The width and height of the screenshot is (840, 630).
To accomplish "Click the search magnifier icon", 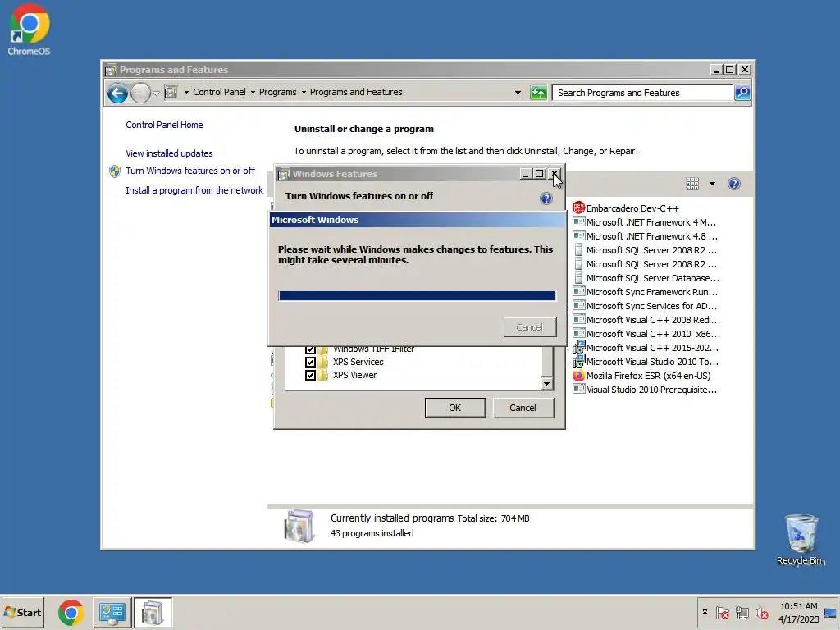I will point(742,93).
